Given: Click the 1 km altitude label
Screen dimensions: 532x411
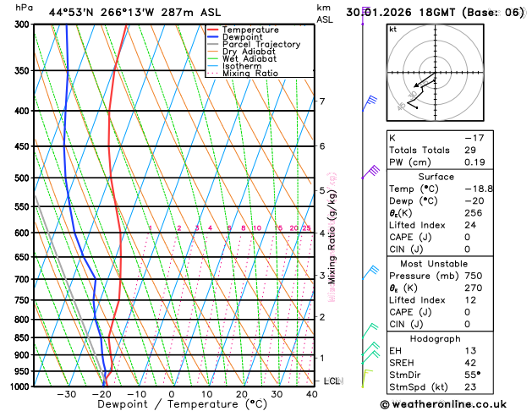Looking at the screenshot, I should [x=322, y=358].
